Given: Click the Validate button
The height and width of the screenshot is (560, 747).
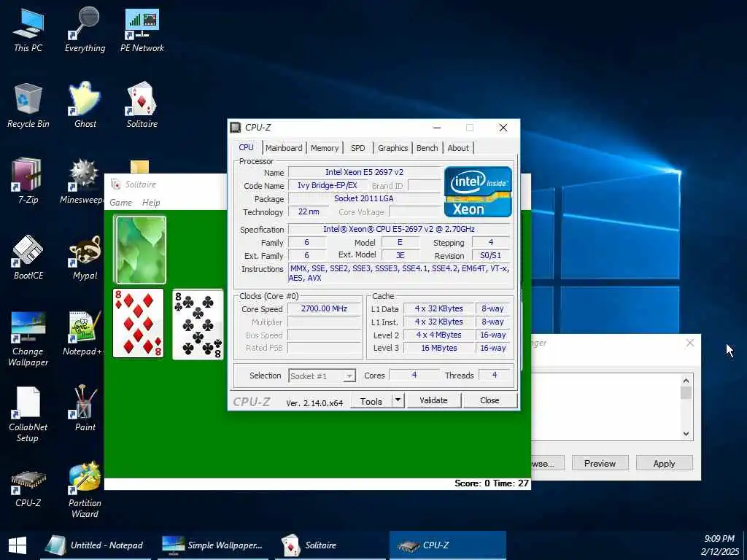Looking at the screenshot, I should pos(433,400).
